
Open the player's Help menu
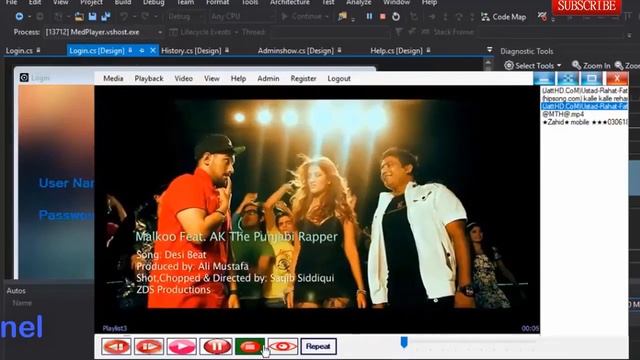point(238,78)
